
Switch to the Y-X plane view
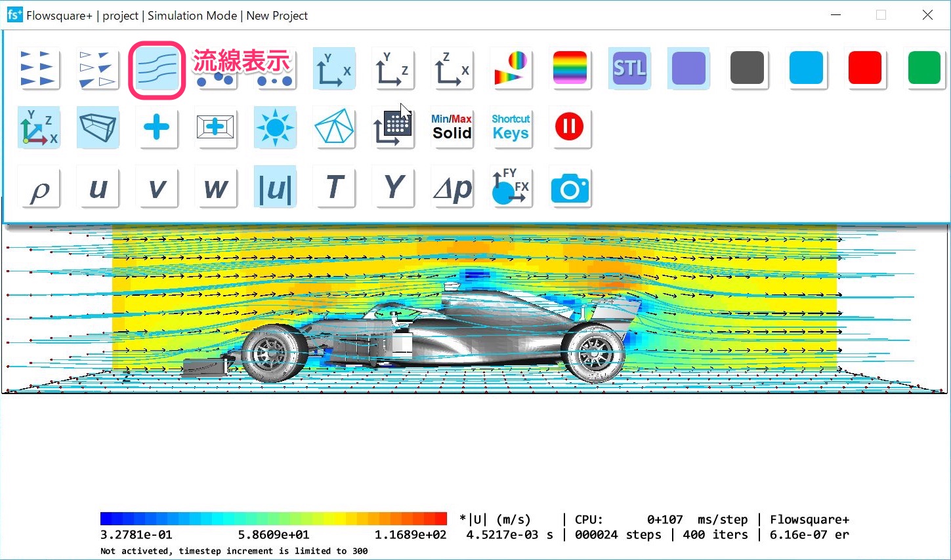tap(334, 68)
